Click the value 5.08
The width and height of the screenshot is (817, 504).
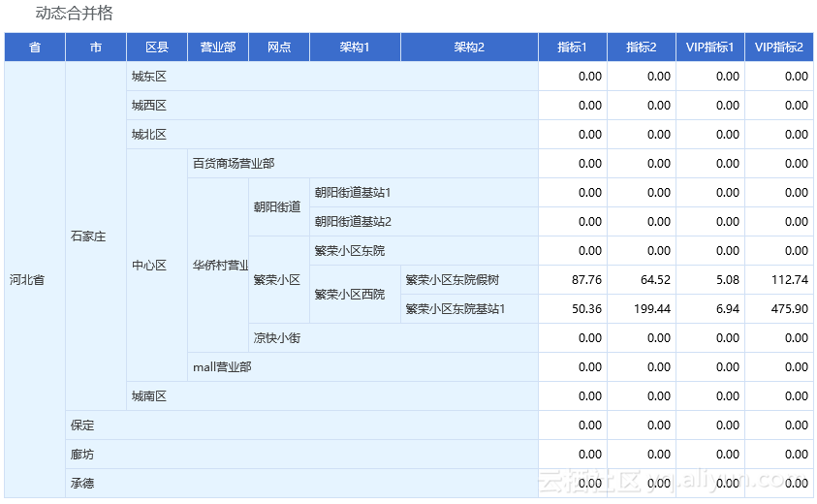[x=728, y=280]
